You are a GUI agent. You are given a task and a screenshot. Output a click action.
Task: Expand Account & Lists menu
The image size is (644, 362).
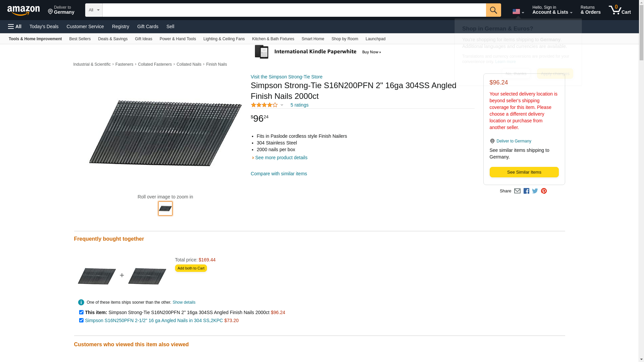[552, 10]
